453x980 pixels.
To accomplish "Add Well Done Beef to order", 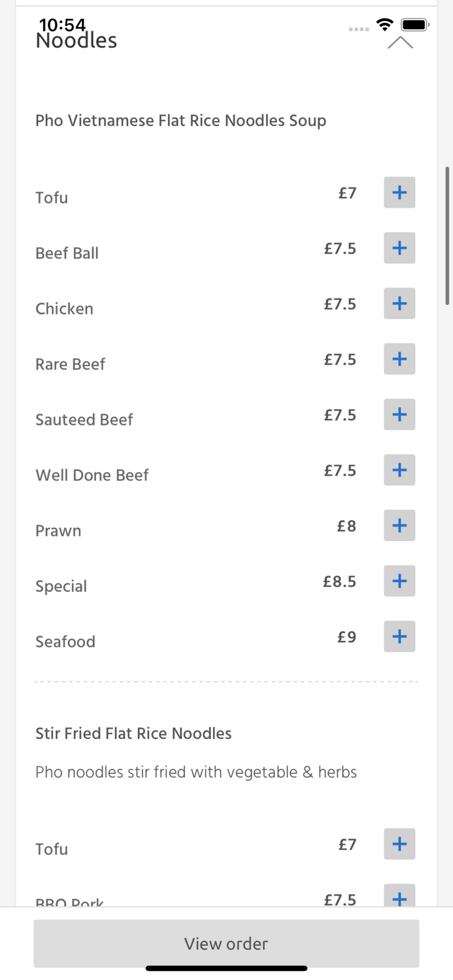I will [399, 470].
